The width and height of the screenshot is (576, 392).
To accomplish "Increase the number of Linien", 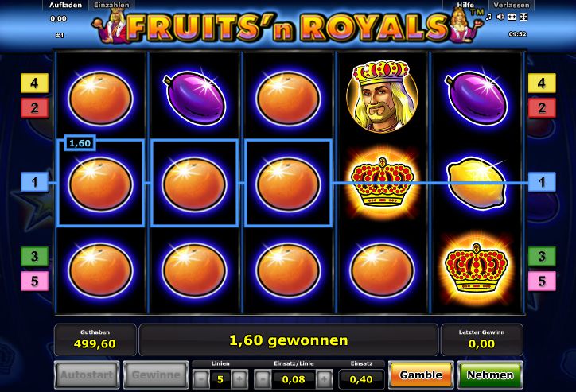I will click(239, 378).
